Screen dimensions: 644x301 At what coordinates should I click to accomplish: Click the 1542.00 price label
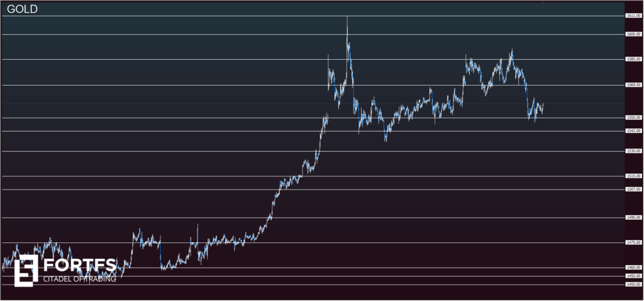[x=633, y=131]
